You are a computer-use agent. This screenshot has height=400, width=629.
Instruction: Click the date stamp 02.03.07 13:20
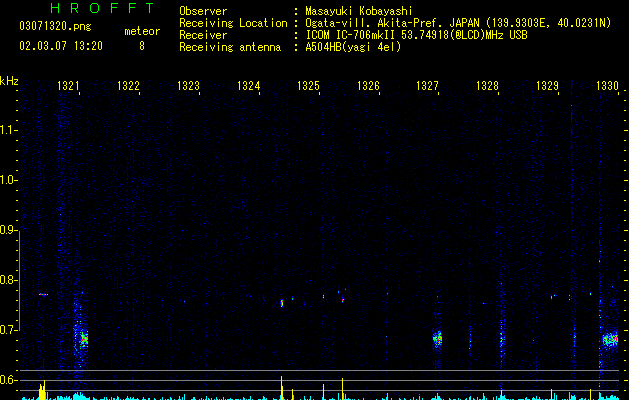(61, 46)
